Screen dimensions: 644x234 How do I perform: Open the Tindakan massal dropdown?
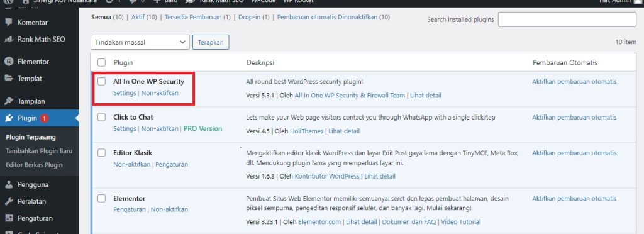pos(140,42)
